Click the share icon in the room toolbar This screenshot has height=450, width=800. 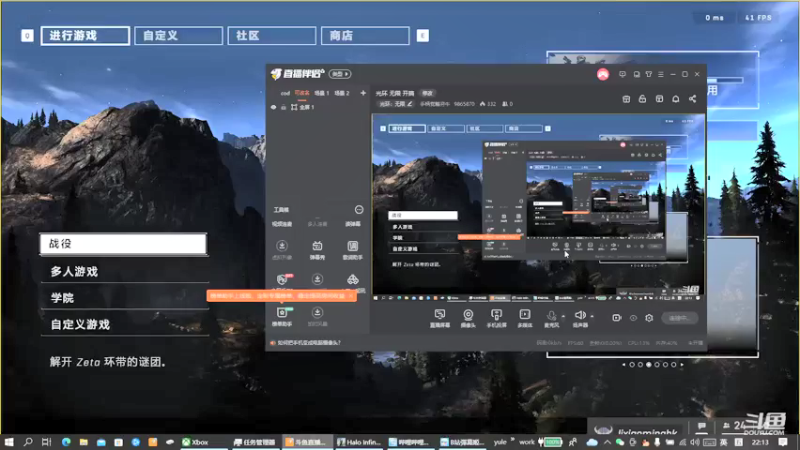(x=692, y=99)
